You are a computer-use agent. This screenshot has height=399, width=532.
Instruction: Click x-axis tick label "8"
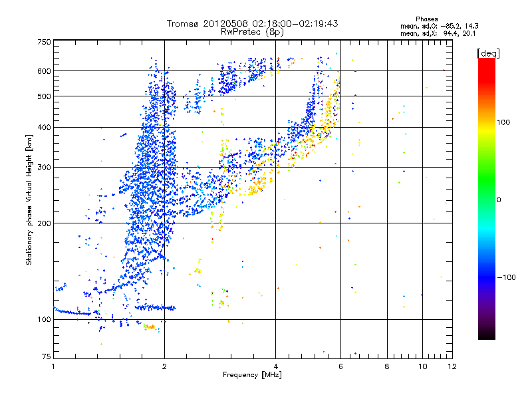(x=387, y=366)
